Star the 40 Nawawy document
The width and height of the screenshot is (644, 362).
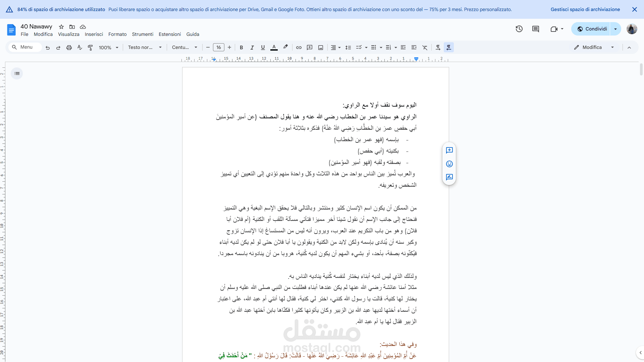click(61, 27)
